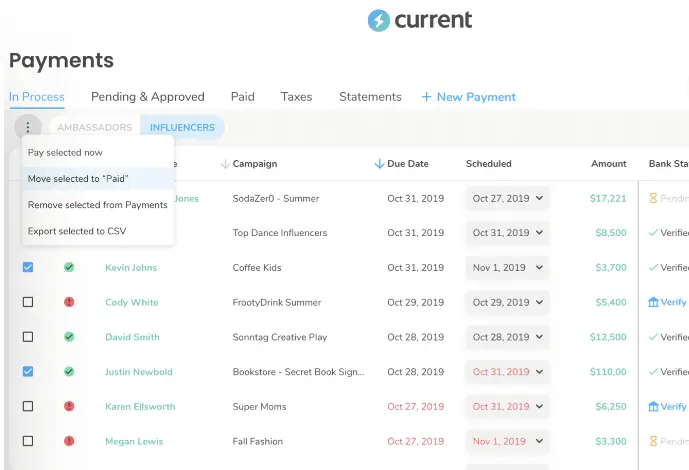Click red alert status icon for Cody White
689x470 pixels.
tap(69, 302)
